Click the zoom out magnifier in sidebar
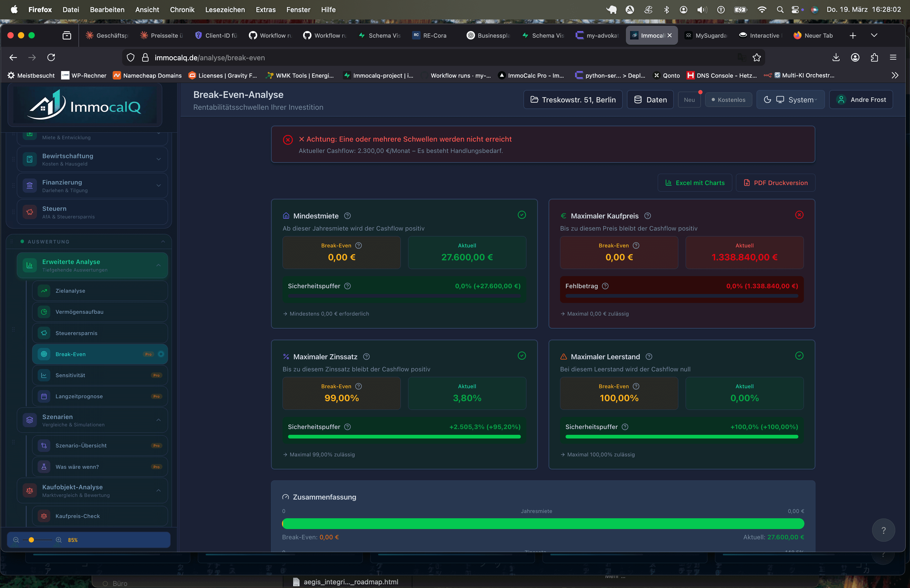This screenshot has width=910, height=588. click(16, 540)
